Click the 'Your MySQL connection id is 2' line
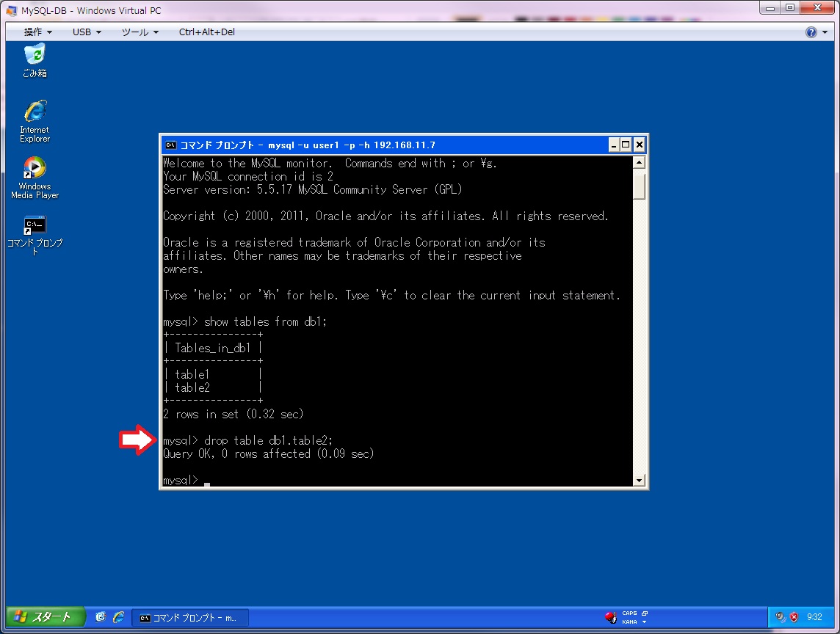Viewport: 840px width, 634px height. point(248,177)
